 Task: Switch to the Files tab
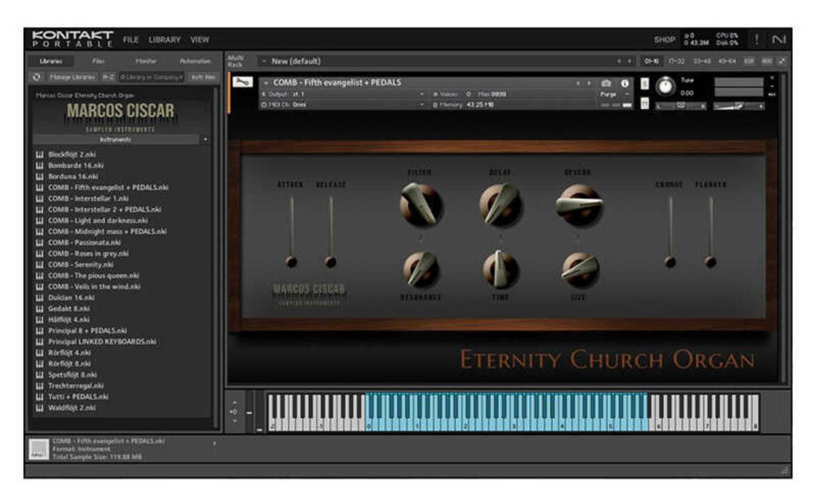coord(98,61)
